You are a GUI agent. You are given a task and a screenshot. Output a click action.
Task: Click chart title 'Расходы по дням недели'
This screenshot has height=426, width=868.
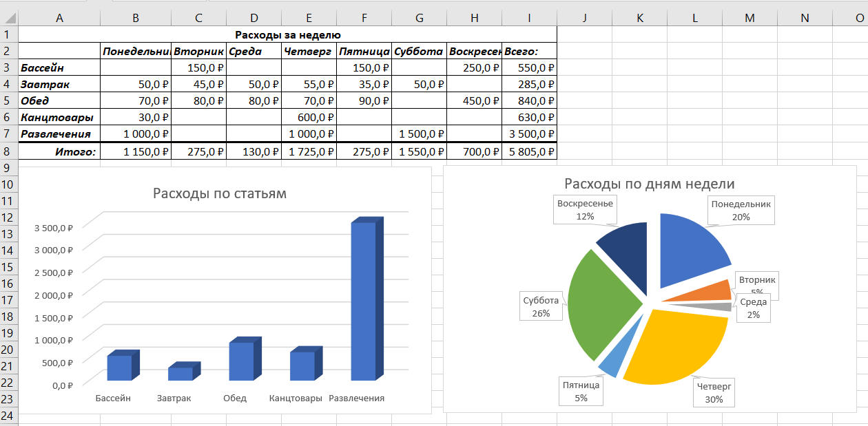point(650,184)
